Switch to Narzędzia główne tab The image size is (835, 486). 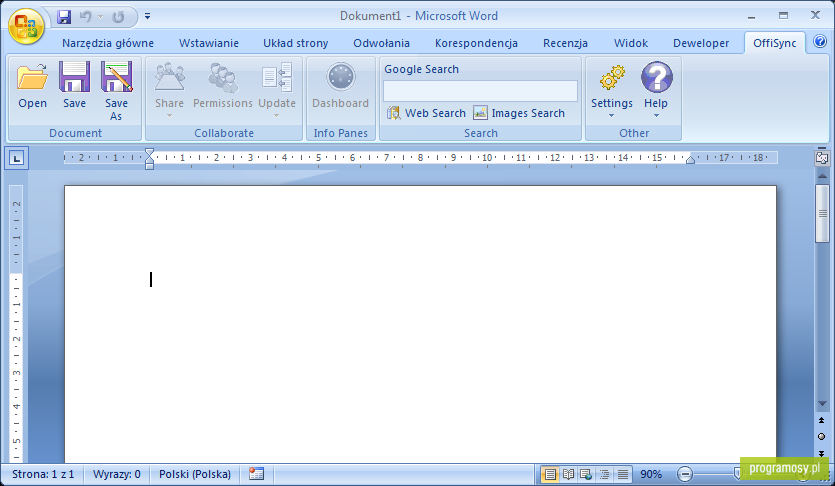(108, 43)
